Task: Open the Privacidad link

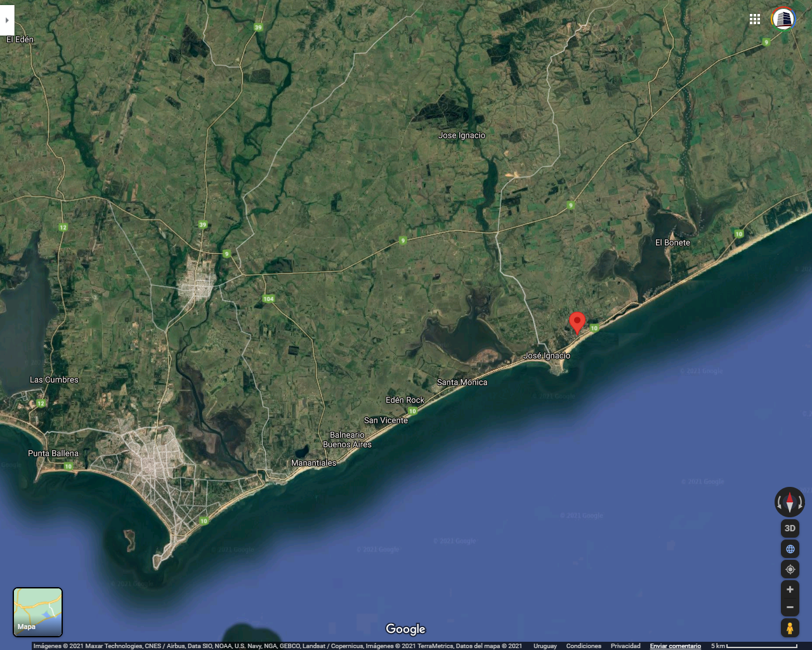Action: pos(625,646)
